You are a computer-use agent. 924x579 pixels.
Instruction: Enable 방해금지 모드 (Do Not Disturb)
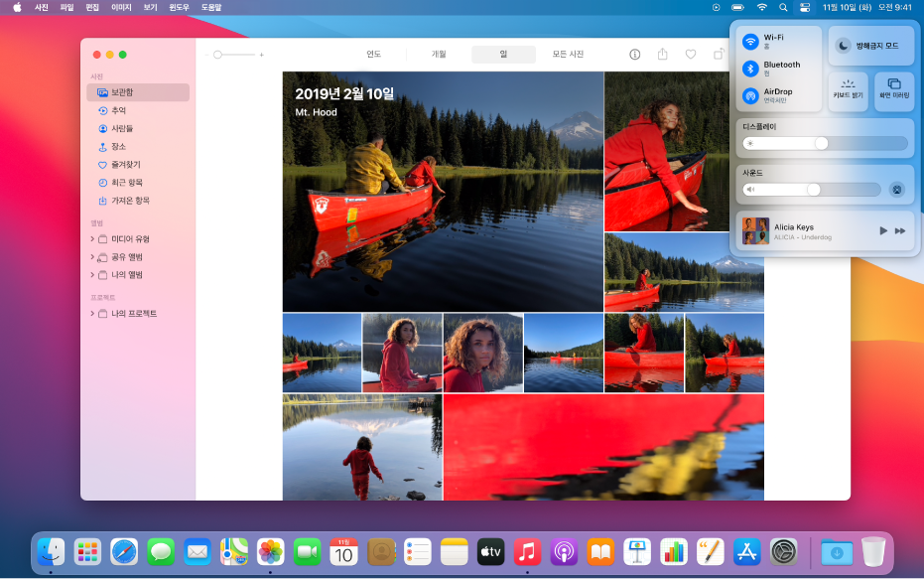[x=870, y=45]
